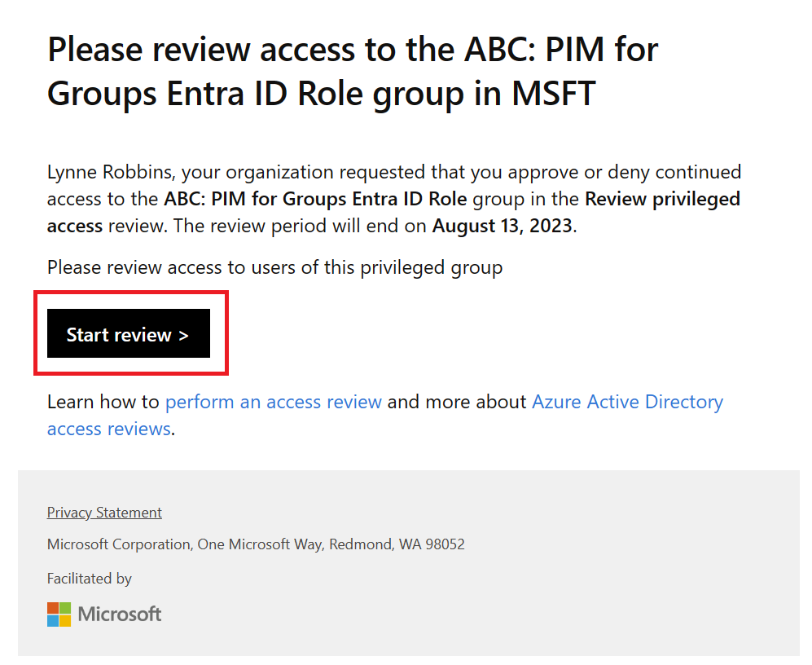This screenshot has height=665, width=812.
Task: Click the Microsoft Corporation address line
Action: pyautogui.click(x=256, y=544)
